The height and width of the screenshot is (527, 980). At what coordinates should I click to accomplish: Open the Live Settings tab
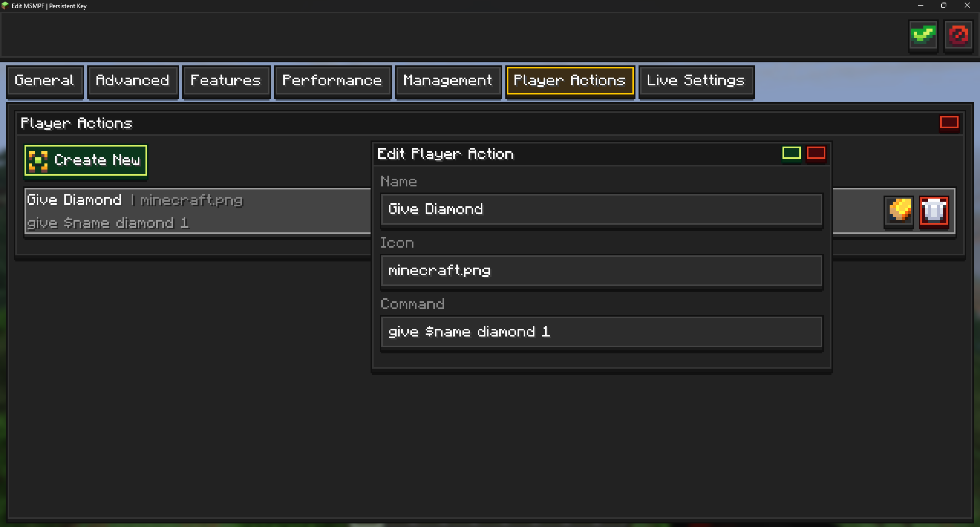point(696,81)
